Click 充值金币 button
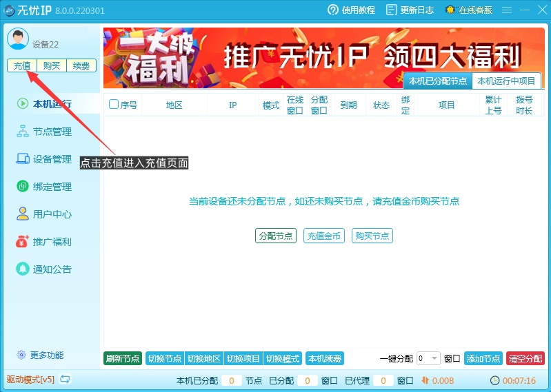Image resolution: width=551 pixels, height=392 pixels. point(324,236)
